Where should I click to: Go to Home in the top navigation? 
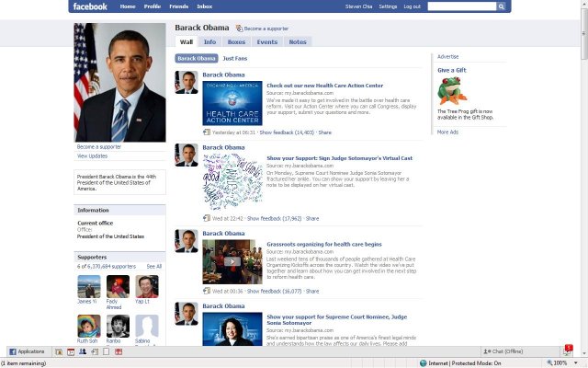(x=128, y=6)
